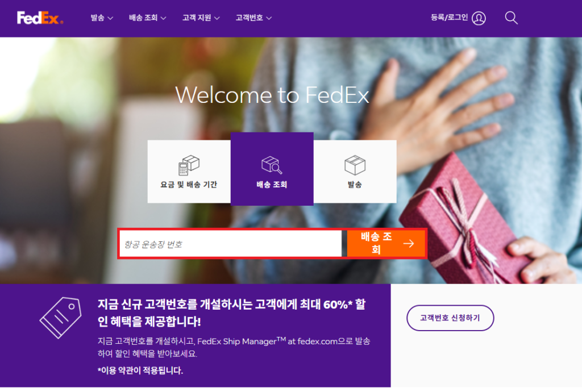
Task: Open the 고객 지원 navigation menu
Action: point(201,18)
